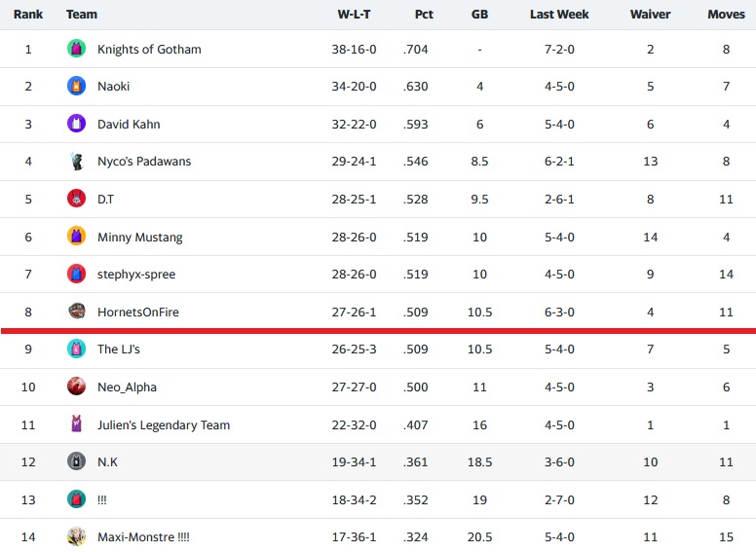
Task: Click the Waiver column header
Action: tap(650, 15)
